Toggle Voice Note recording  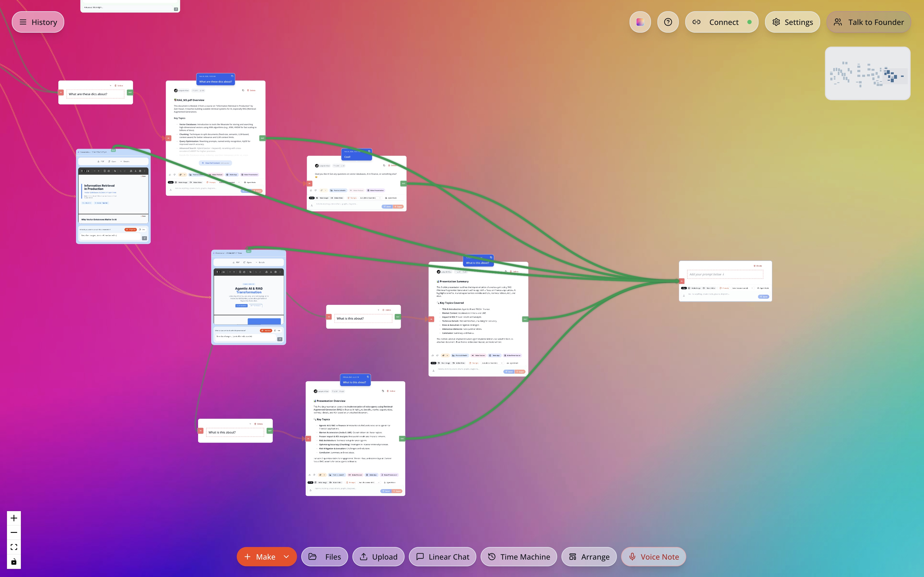[x=654, y=557]
